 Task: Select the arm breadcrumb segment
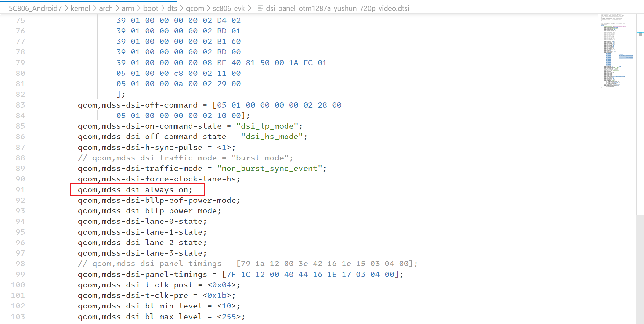coord(128,8)
